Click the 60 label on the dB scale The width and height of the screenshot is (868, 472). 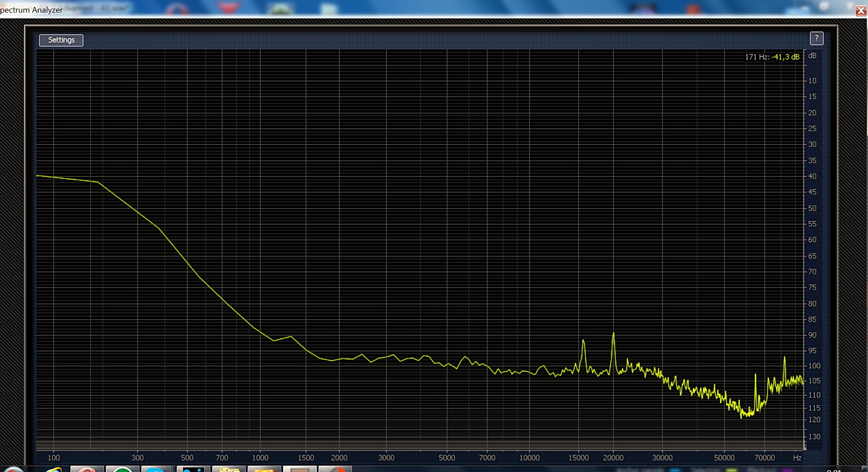pyautogui.click(x=812, y=239)
